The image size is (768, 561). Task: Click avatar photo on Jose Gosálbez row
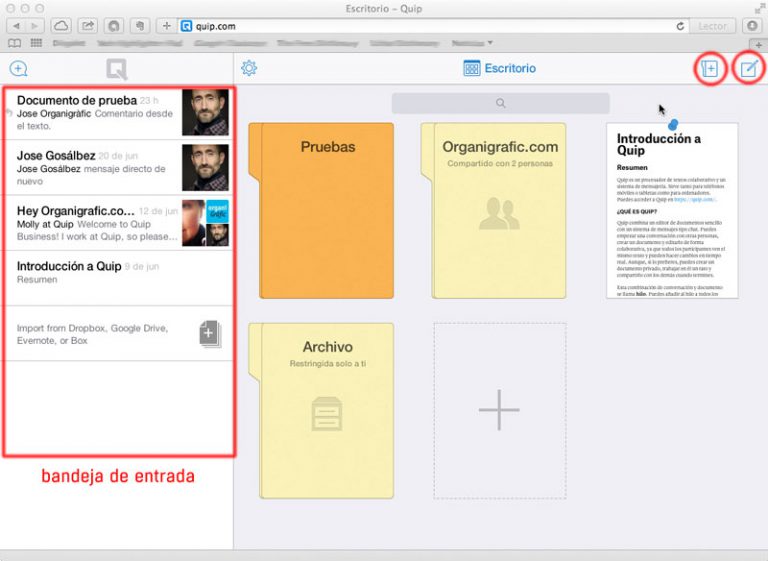205,168
